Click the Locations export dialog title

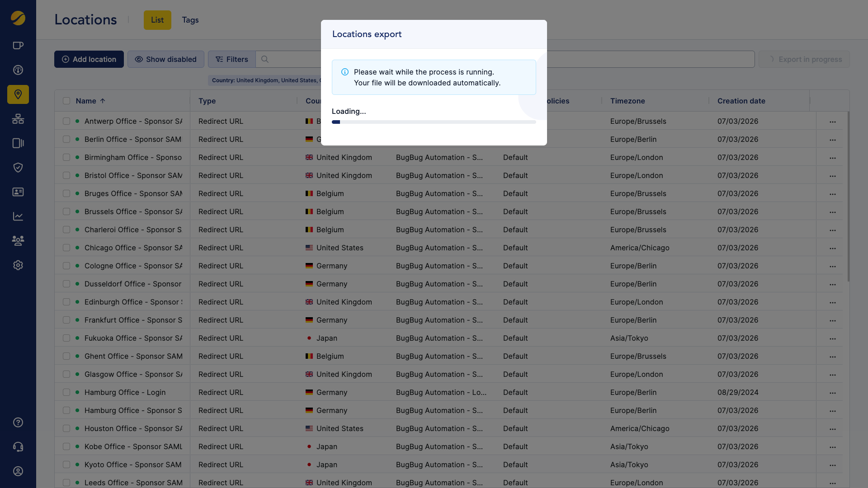pyautogui.click(x=367, y=34)
